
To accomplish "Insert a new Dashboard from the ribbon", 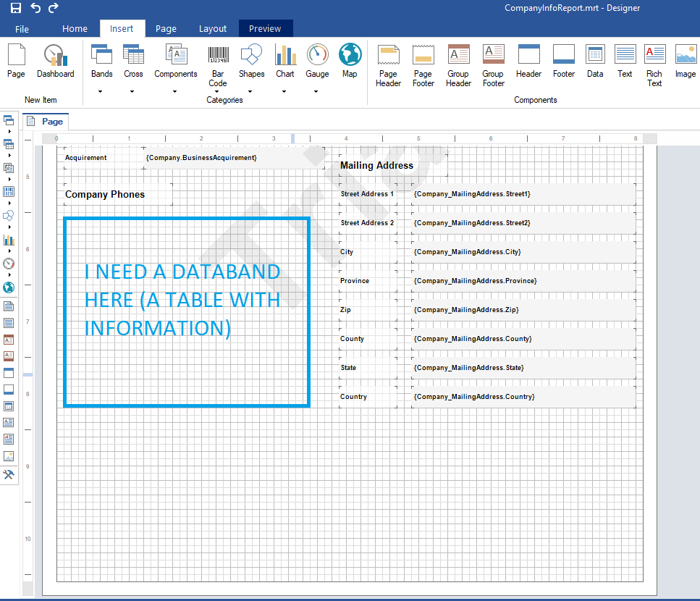I will pos(55,61).
